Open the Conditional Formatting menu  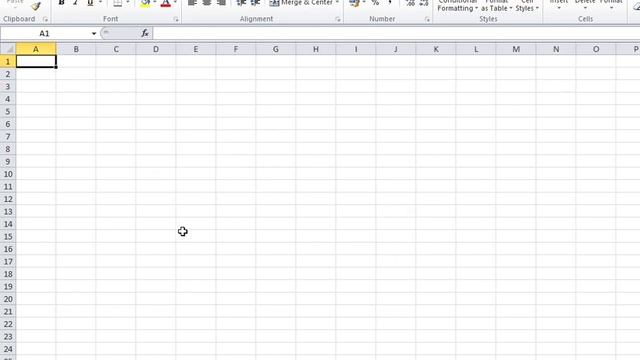tap(458, 5)
